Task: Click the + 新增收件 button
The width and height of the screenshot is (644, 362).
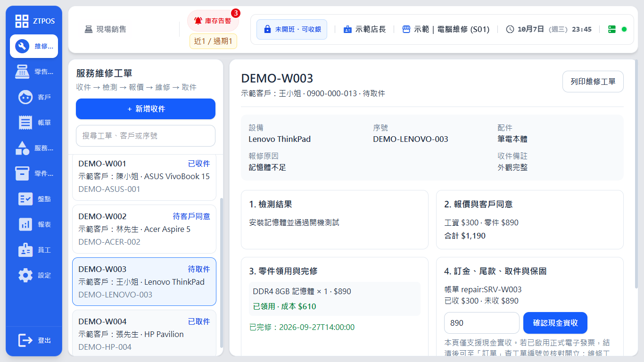Action: click(146, 109)
